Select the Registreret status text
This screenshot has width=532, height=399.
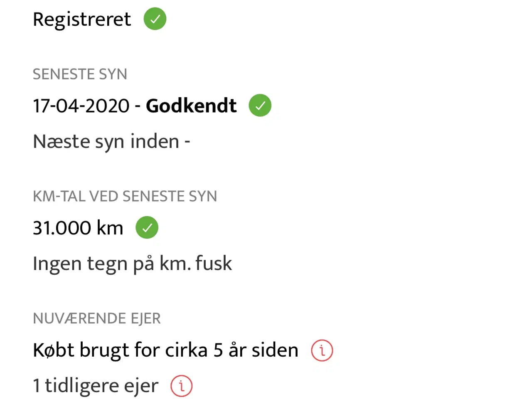click(82, 20)
